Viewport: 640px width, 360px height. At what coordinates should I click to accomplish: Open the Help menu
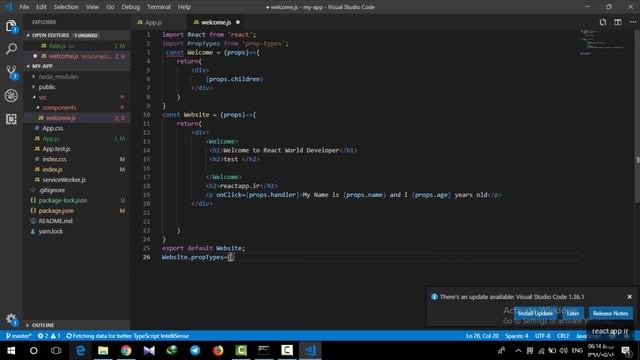(x=184, y=7)
